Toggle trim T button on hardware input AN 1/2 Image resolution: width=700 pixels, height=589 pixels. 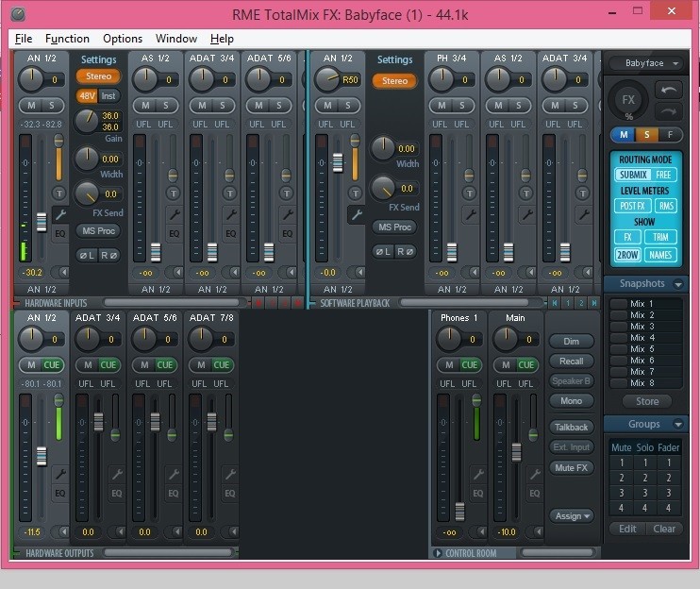(x=58, y=194)
